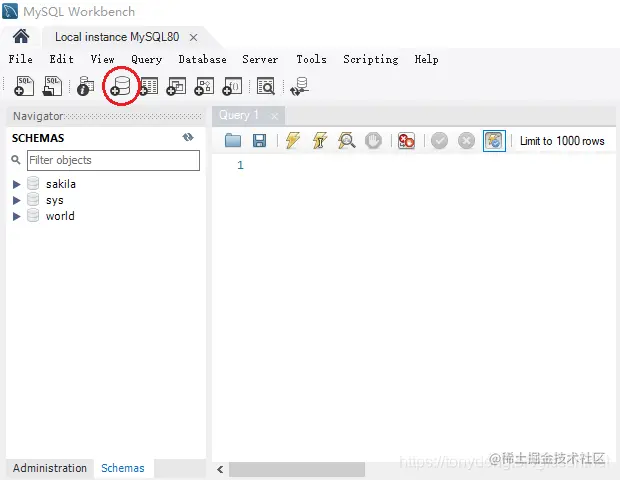Rollback transaction X icon
Viewport: 620px width, 480px height.
pos(466,140)
